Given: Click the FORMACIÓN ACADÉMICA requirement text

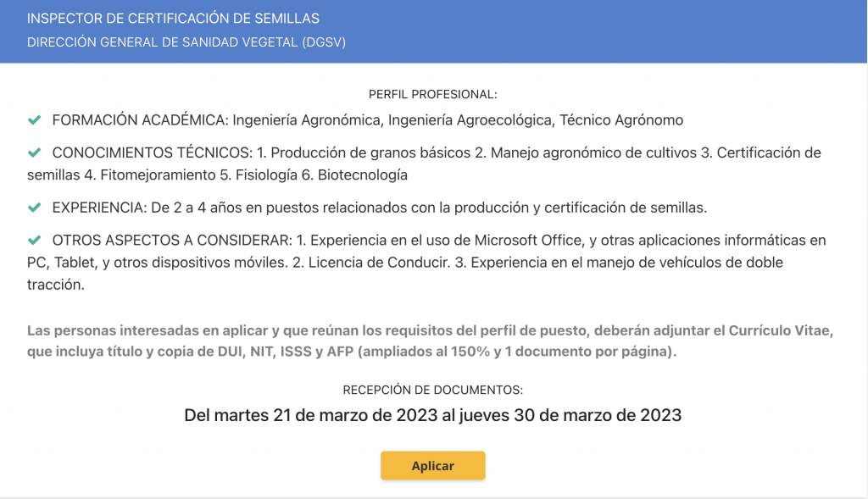Looking at the screenshot, I should (368, 120).
